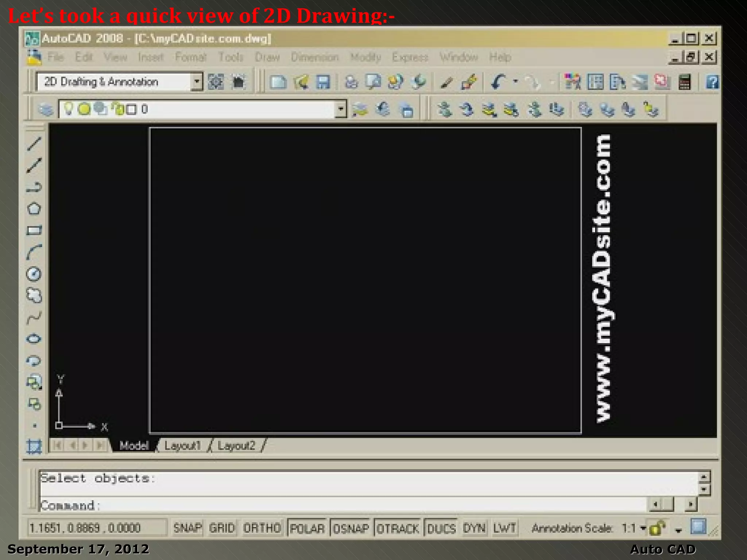Open the 2D Drafting & Annotation workspace dropdown
Screen dimensions: 747x560
coord(197,81)
